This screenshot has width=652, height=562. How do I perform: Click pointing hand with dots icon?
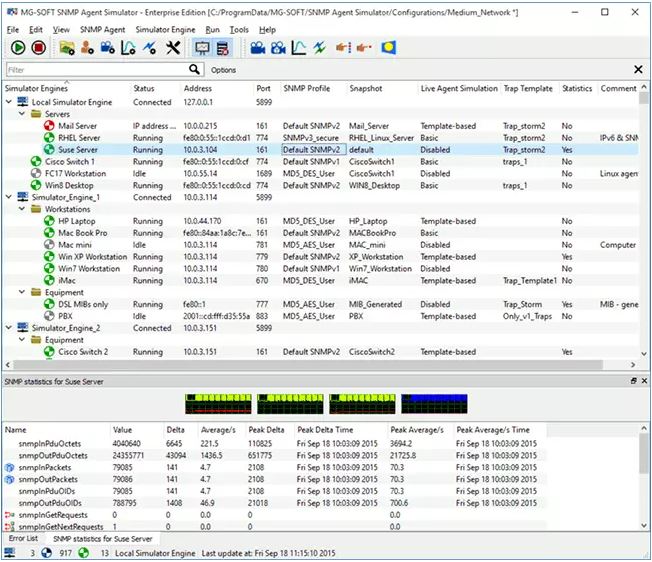pos(364,48)
